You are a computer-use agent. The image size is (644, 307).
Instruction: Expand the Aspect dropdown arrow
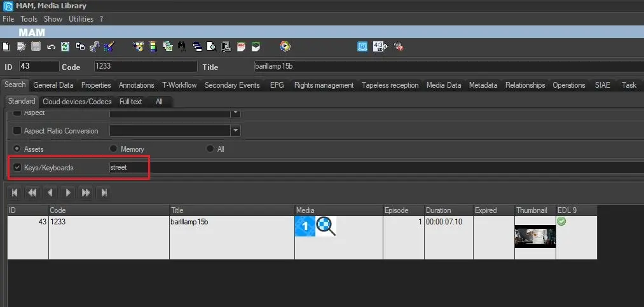coord(236,113)
